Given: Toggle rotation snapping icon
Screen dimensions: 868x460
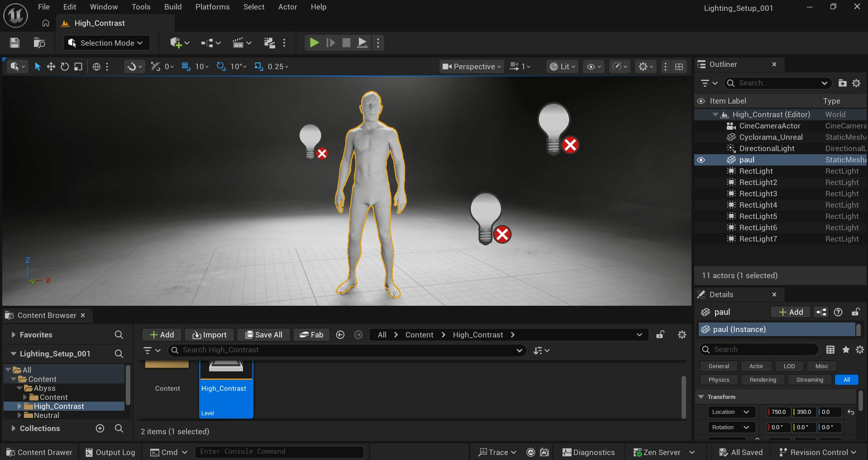Looking at the screenshot, I should 221,66.
